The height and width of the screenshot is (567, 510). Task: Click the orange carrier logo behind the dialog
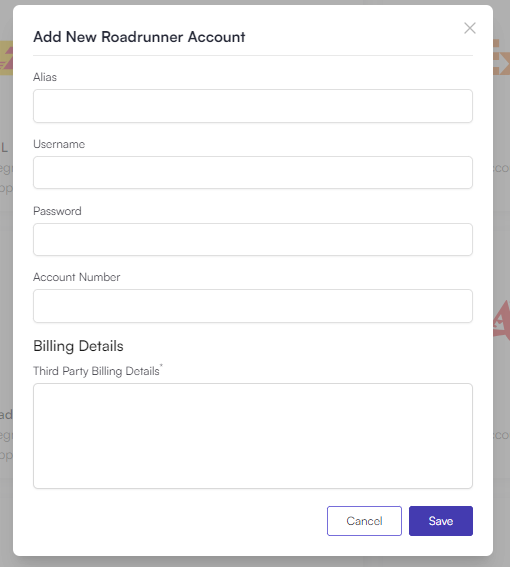[x=501, y=57]
